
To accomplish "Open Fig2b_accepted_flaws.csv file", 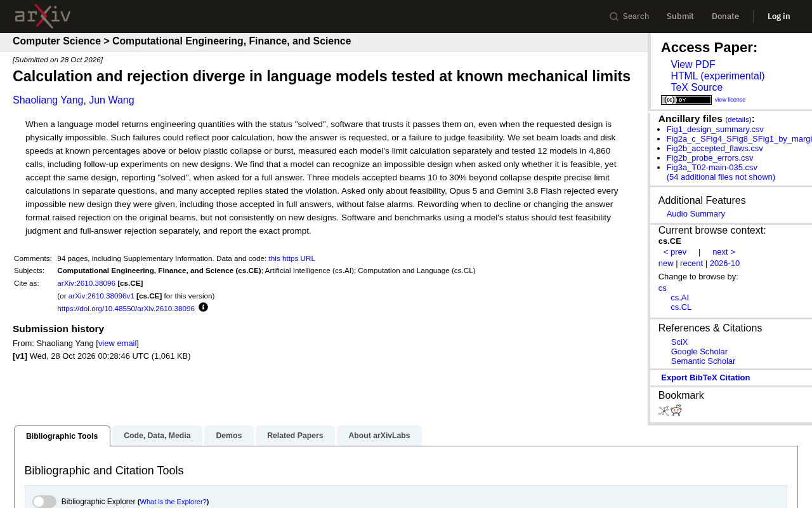I will pyautogui.click(x=715, y=149).
